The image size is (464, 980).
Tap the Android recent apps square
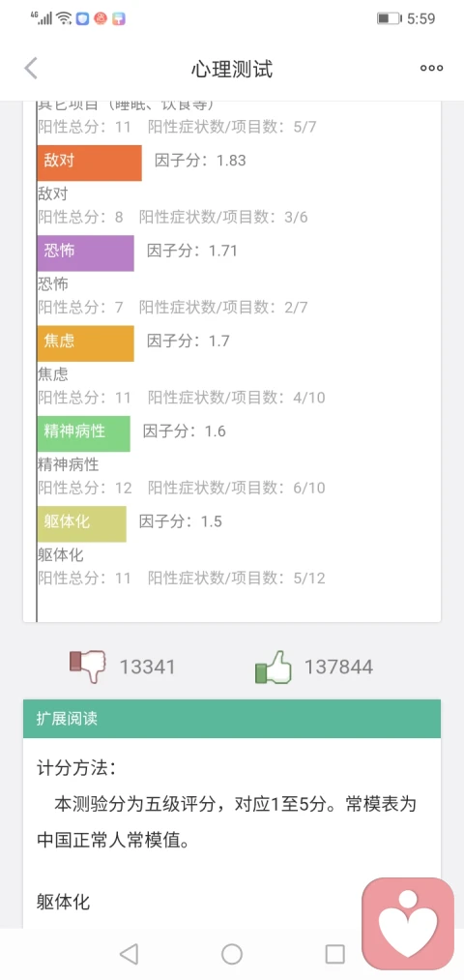pos(335,954)
